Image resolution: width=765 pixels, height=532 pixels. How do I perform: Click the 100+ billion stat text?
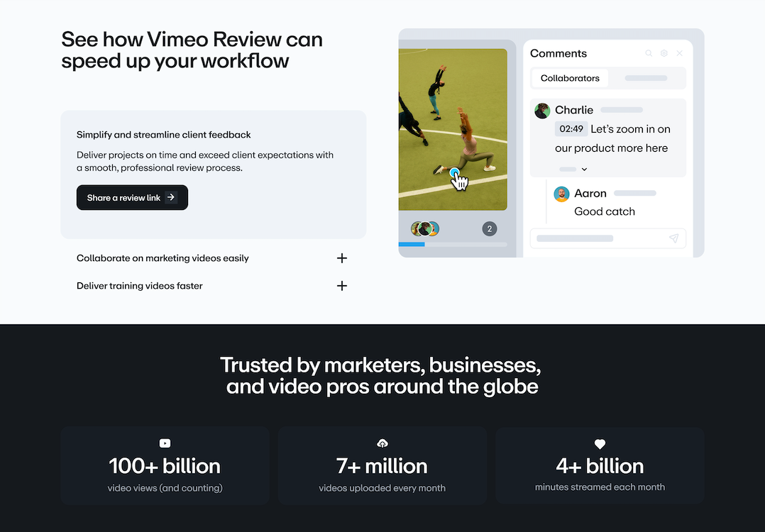coord(165,466)
